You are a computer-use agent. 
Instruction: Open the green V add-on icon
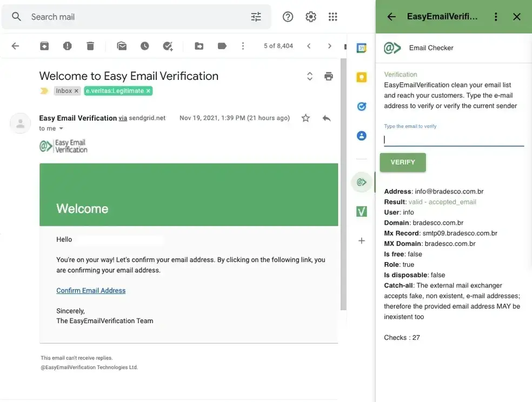(x=362, y=211)
